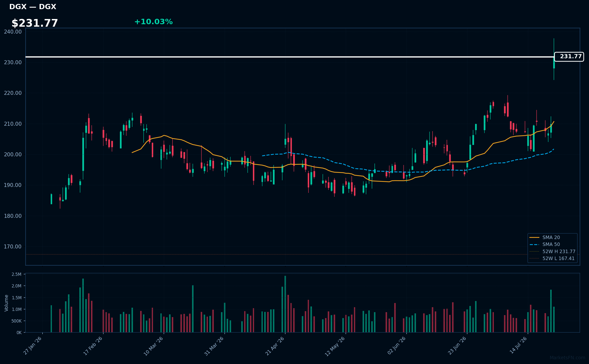Click the 23 Jun '26 date label

457,346
